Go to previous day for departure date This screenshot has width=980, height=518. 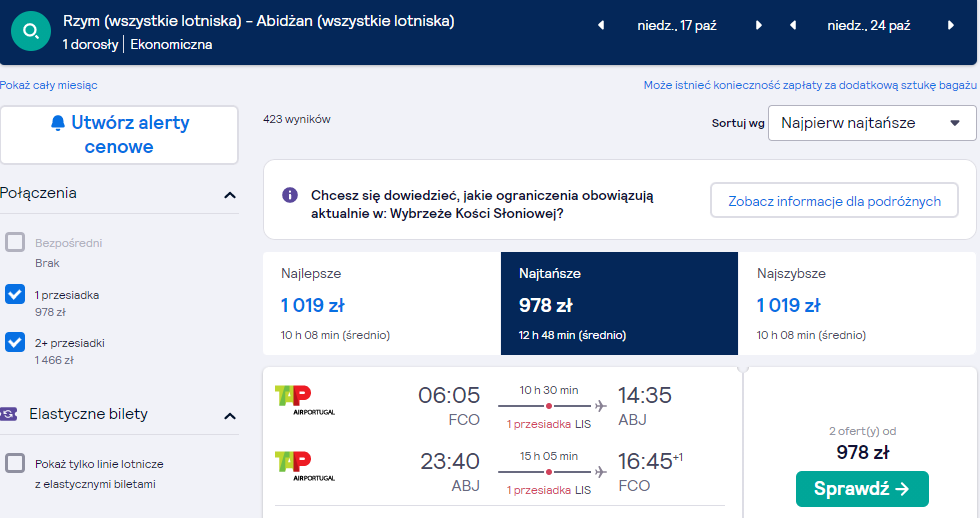[x=601, y=26]
